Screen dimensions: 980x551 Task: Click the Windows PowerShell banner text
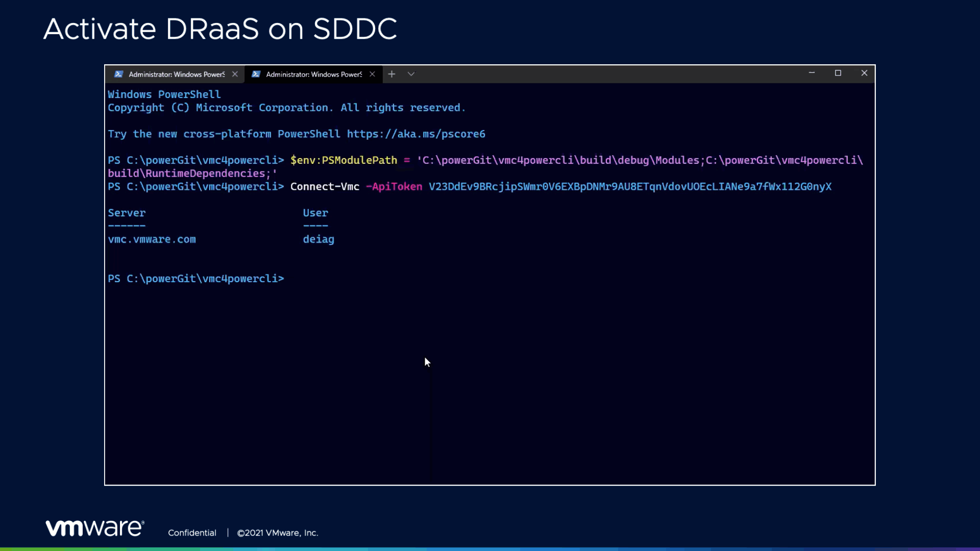click(164, 95)
